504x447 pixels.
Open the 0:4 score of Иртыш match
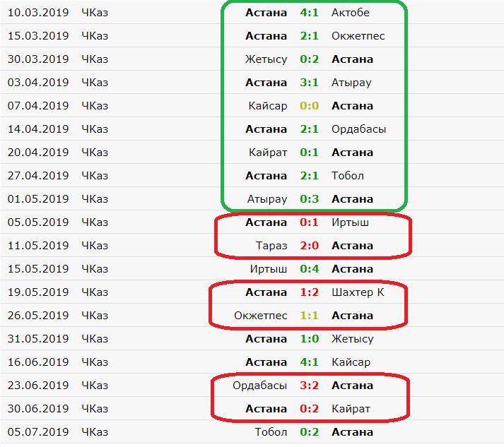pos(310,269)
